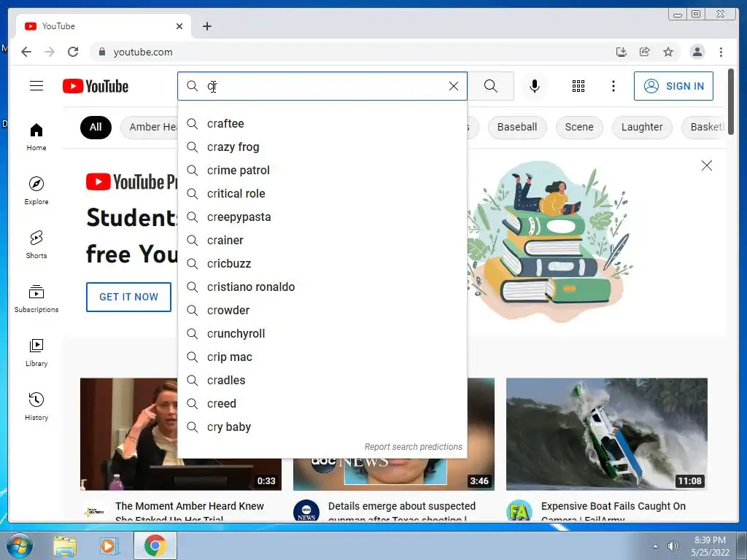Click the youtube.com address bar

point(352,52)
